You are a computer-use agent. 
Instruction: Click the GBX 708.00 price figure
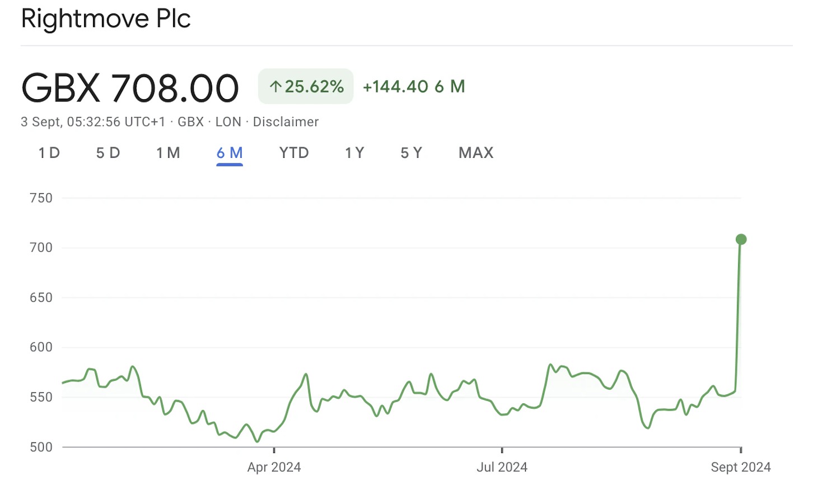[130, 88]
